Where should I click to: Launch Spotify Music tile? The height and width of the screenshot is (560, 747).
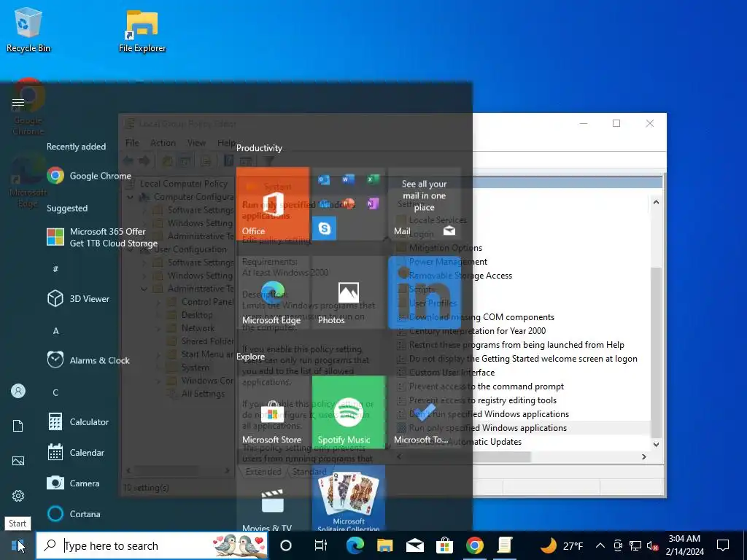[x=348, y=412]
